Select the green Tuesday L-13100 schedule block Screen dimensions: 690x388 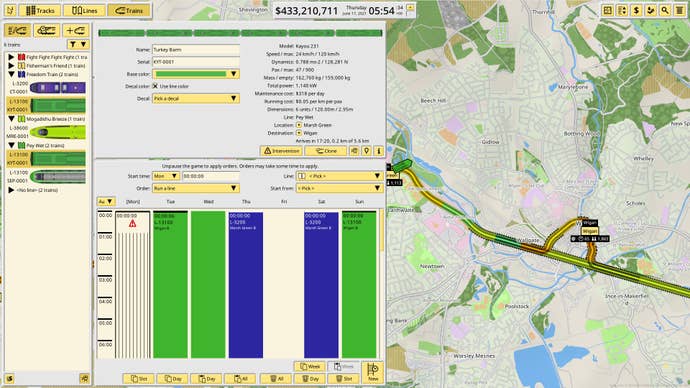click(170, 285)
